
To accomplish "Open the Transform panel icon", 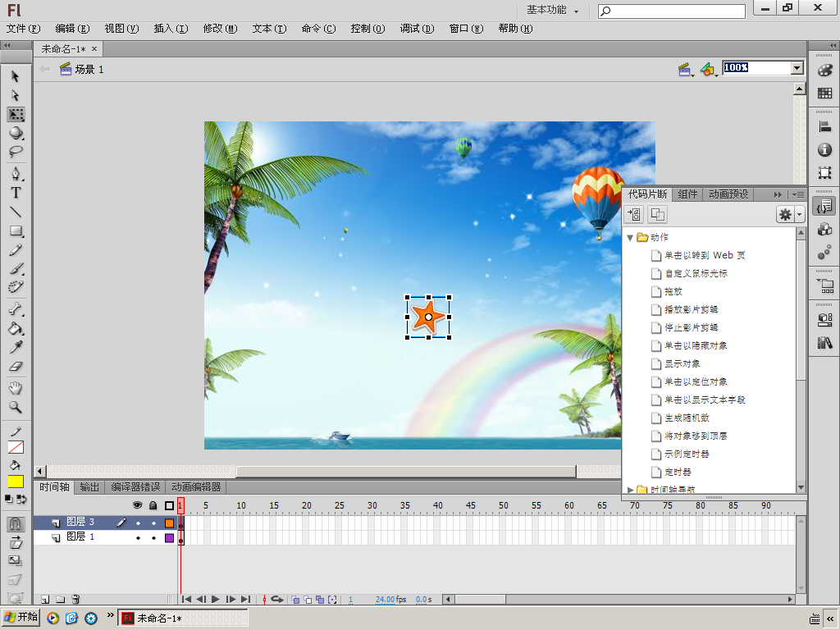I will 825,172.
